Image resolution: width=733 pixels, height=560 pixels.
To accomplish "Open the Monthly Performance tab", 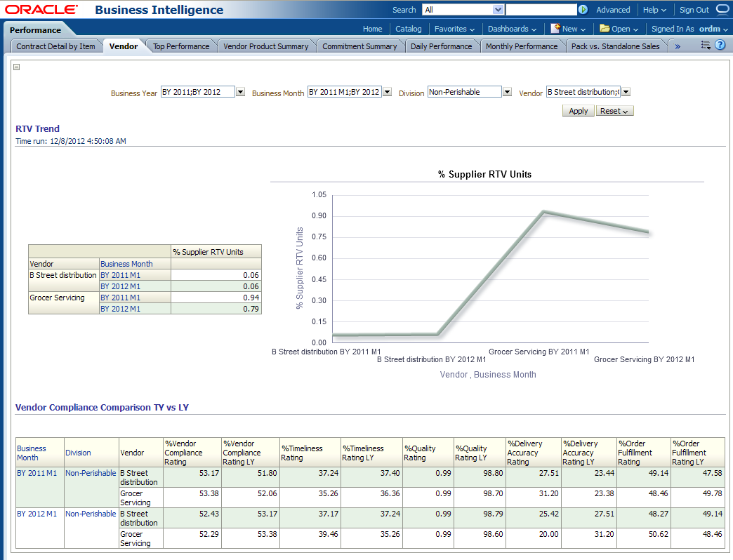I will coord(521,46).
